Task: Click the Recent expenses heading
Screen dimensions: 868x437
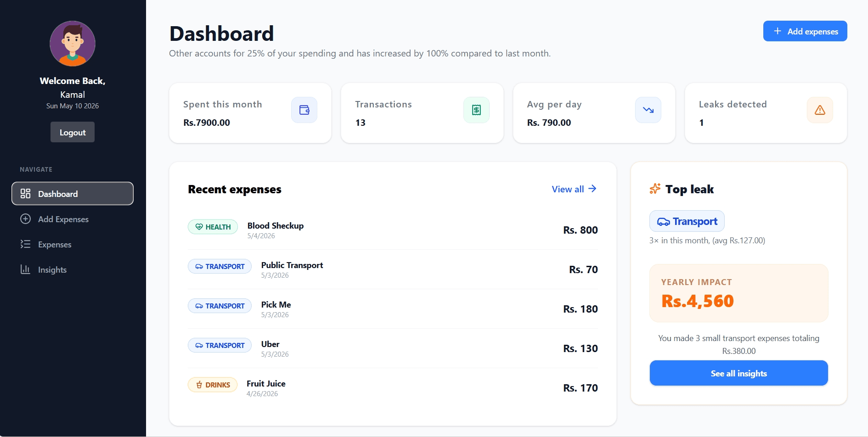Action: click(235, 189)
